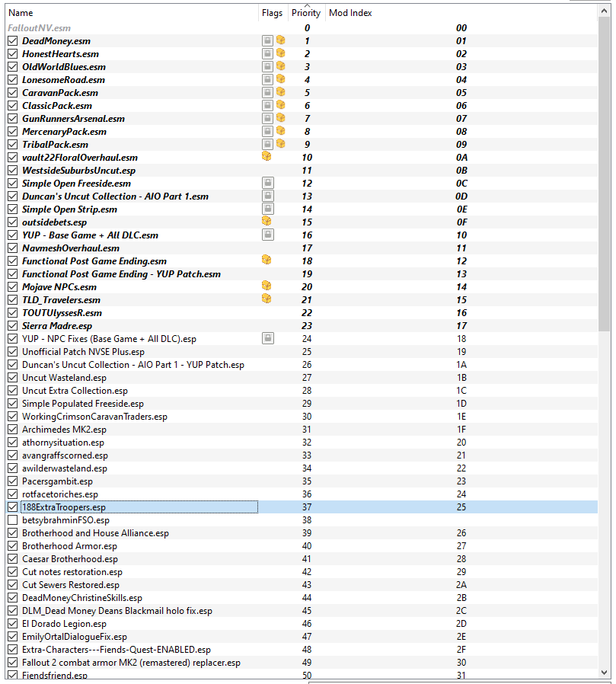Enable the betsybrahminFSO.esp plugin checkbox
The height and width of the screenshot is (684, 616).
coord(13,520)
